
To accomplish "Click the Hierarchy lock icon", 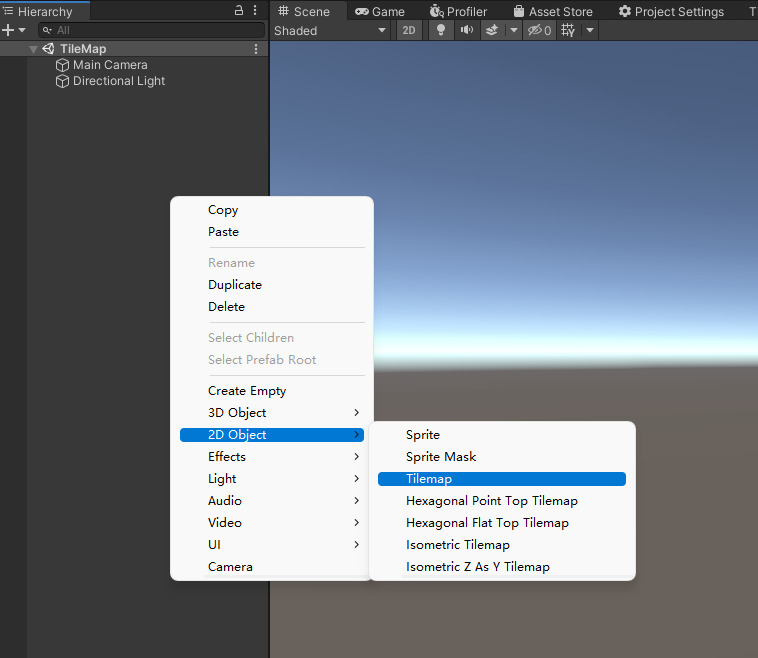I will (239, 10).
